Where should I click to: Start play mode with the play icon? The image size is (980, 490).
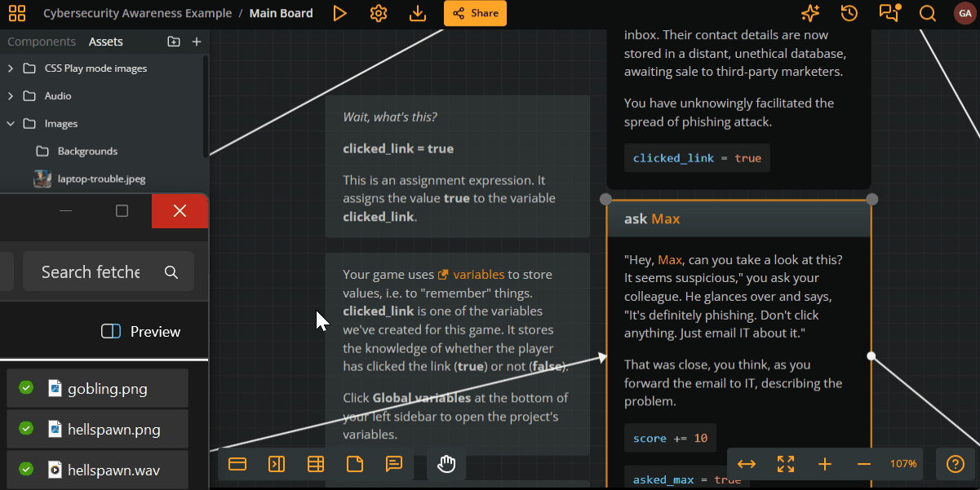point(339,13)
